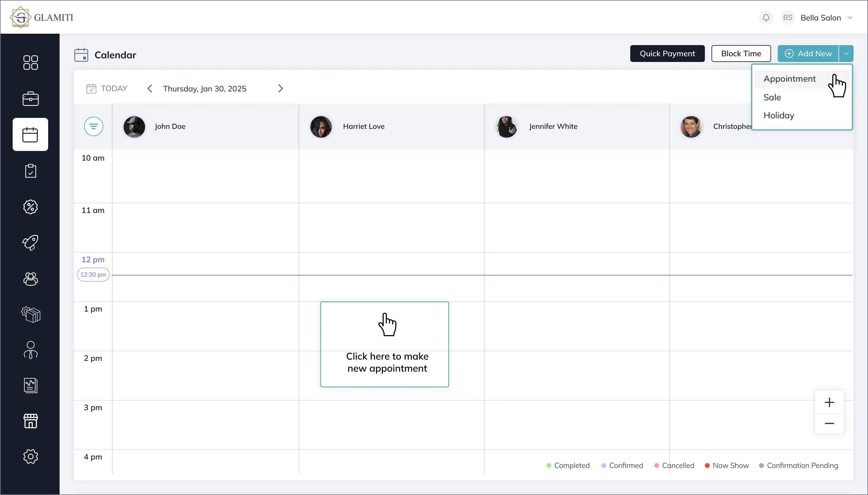Viewport: 868px width, 495px height.
Task: Open the inventory box icon in sidebar
Action: pos(31,315)
